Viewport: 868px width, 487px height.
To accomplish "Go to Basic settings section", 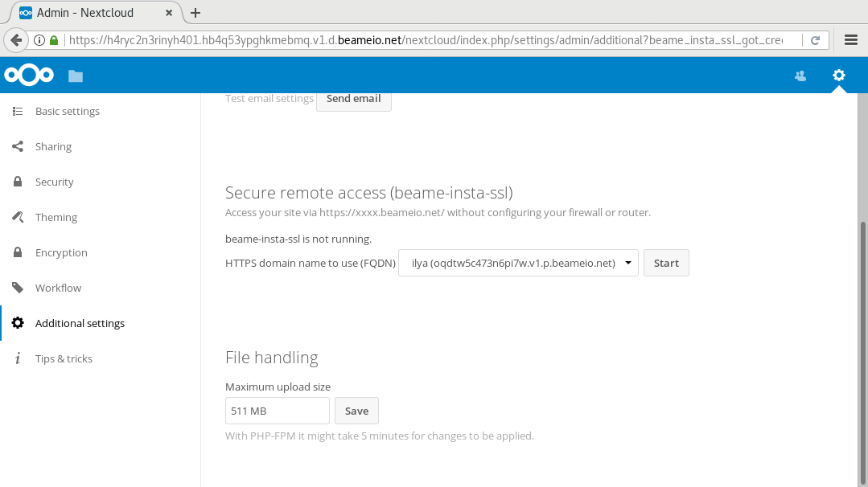I will pyautogui.click(x=68, y=111).
